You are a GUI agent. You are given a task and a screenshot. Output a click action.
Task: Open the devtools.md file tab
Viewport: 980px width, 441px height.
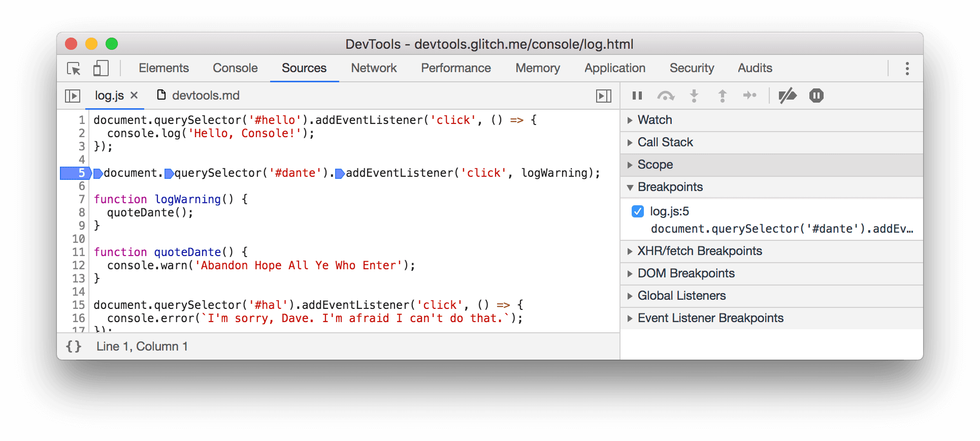205,96
